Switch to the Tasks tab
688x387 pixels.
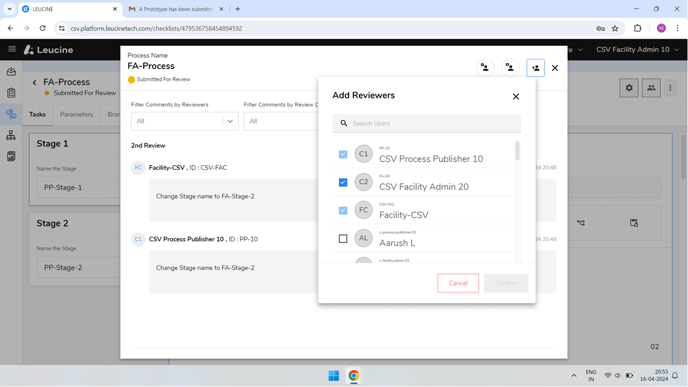pyautogui.click(x=37, y=114)
